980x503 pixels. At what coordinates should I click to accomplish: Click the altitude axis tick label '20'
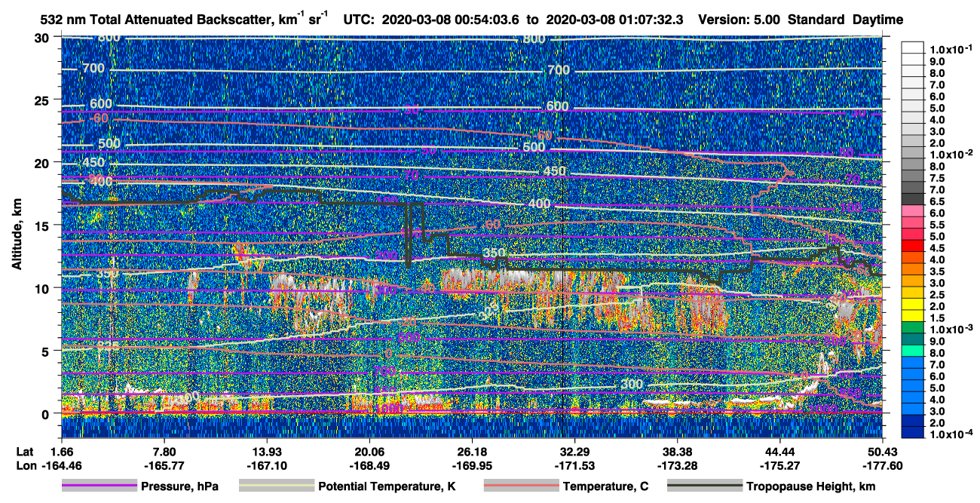pos(42,162)
